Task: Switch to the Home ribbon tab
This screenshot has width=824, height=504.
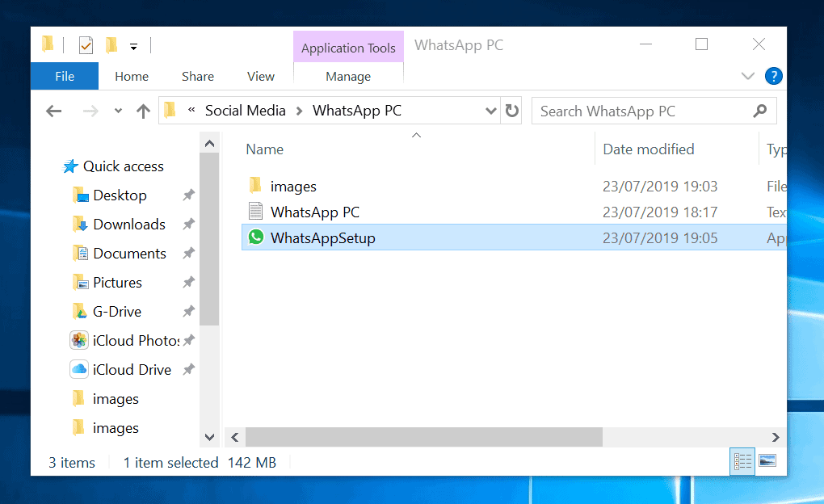Action: click(132, 76)
